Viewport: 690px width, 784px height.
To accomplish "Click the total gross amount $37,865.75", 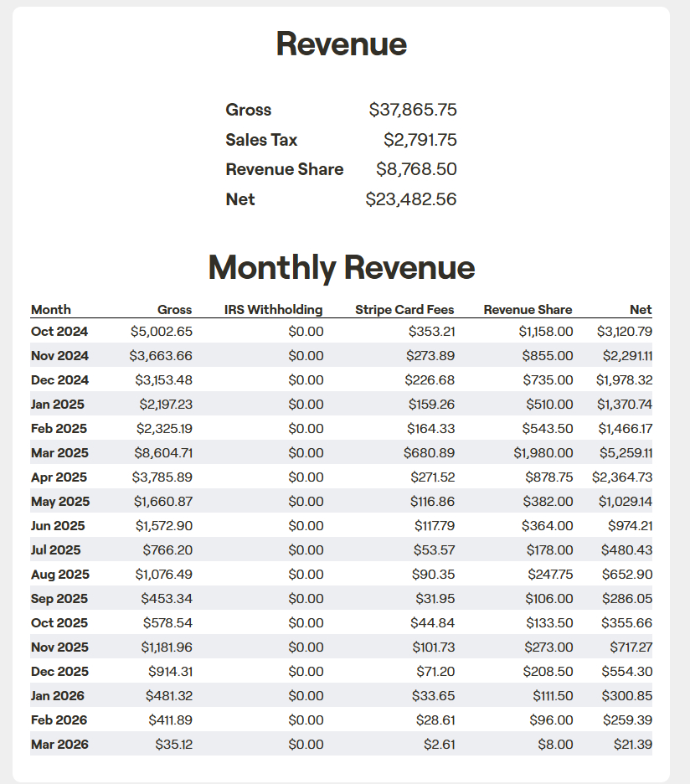I will (x=413, y=111).
